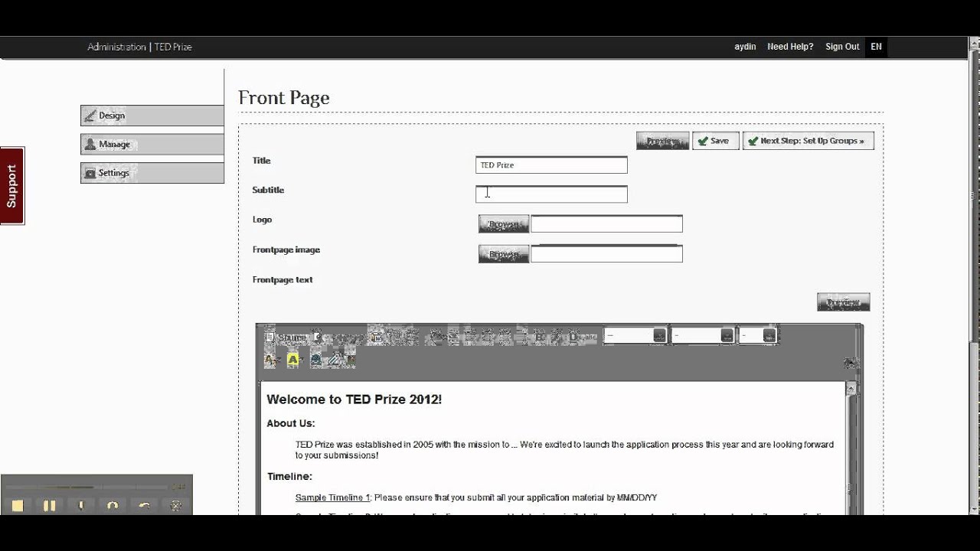The height and width of the screenshot is (551, 980).
Task: Click the editor vertical scrollbar
Action: pos(851,448)
